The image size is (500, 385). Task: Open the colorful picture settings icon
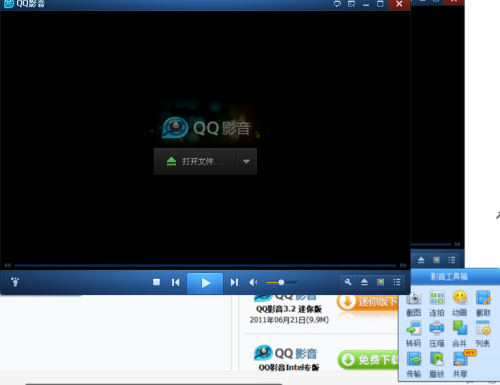point(381,282)
